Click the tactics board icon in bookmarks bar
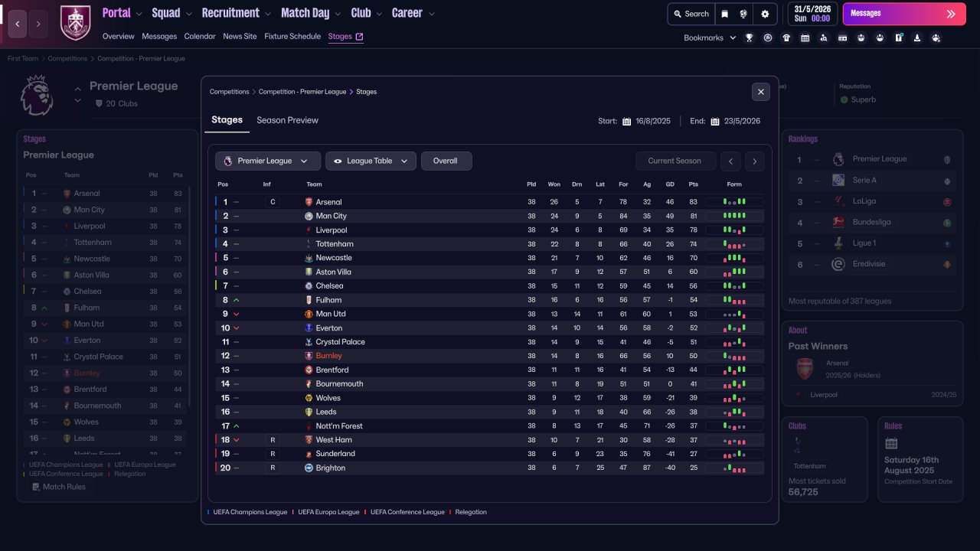The height and width of the screenshot is (551, 980). (843, 37)
